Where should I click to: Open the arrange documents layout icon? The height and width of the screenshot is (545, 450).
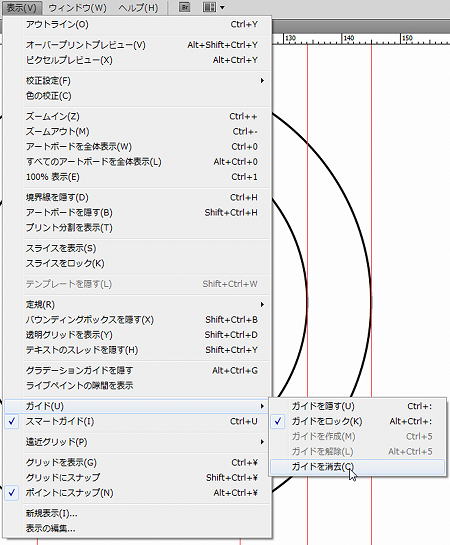click(x=209, y=7)
